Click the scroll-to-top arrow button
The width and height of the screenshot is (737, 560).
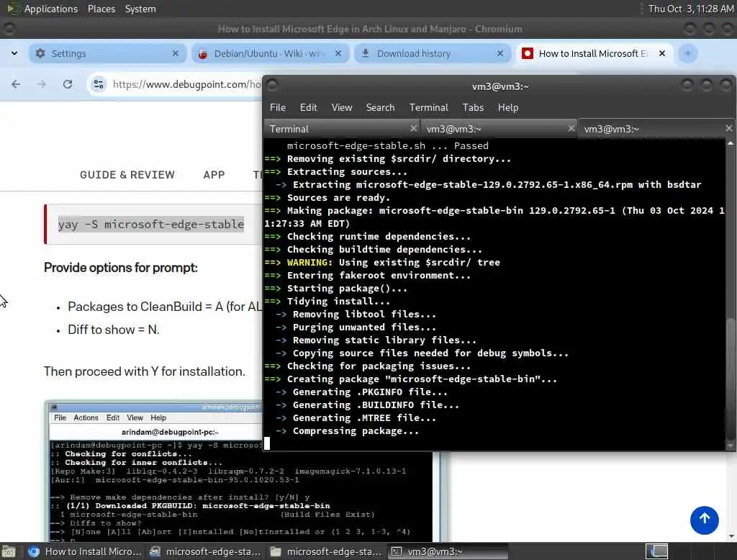pyautogui.click(x=704, y=520)
